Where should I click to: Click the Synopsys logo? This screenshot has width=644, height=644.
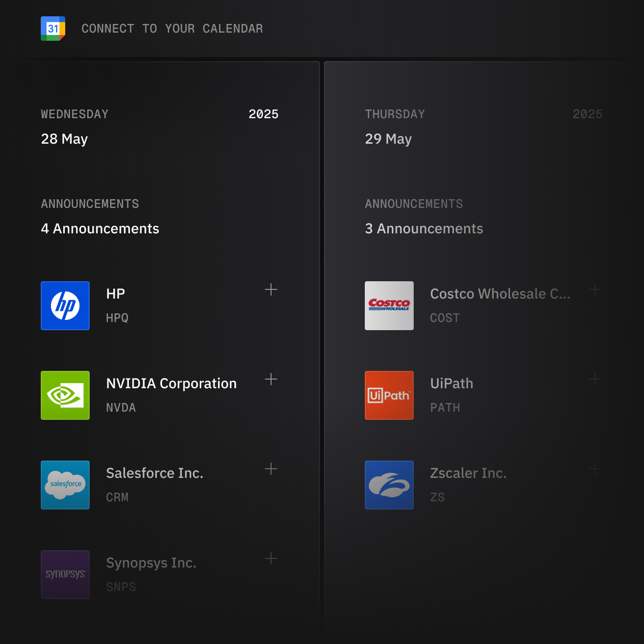click(65, 575)
